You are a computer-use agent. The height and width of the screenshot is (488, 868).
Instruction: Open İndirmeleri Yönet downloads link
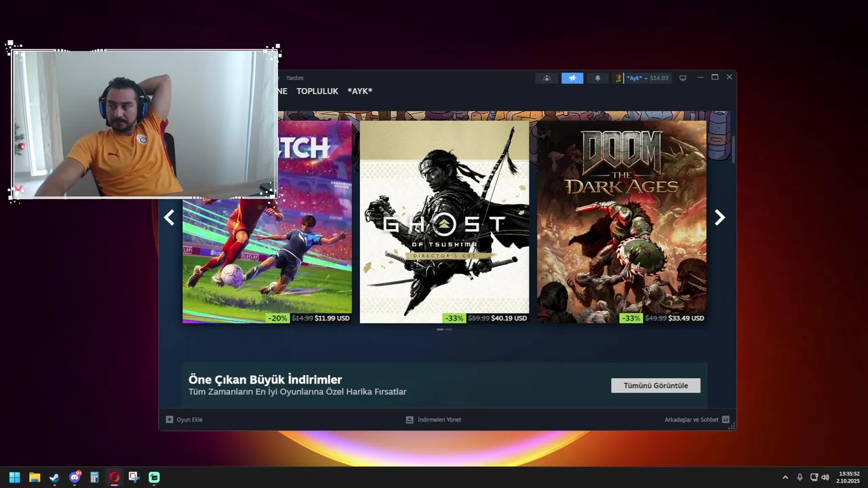coord(439,420)
